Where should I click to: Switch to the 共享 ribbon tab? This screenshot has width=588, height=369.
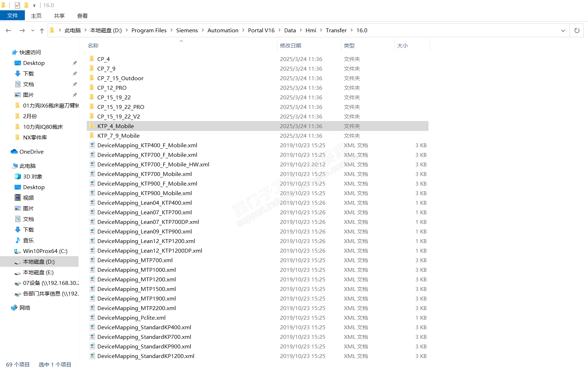click(59, 16)
